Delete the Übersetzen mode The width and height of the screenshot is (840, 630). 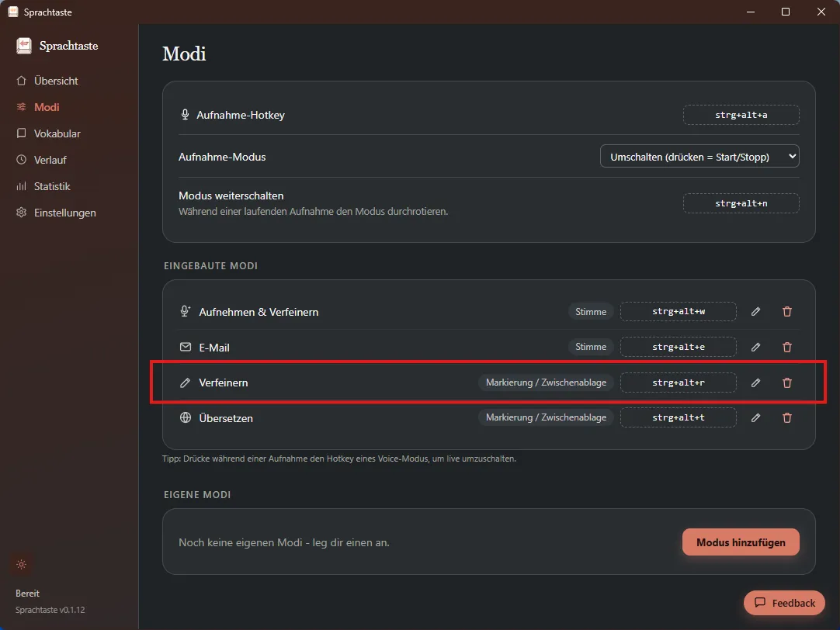[x=787, y=417]
